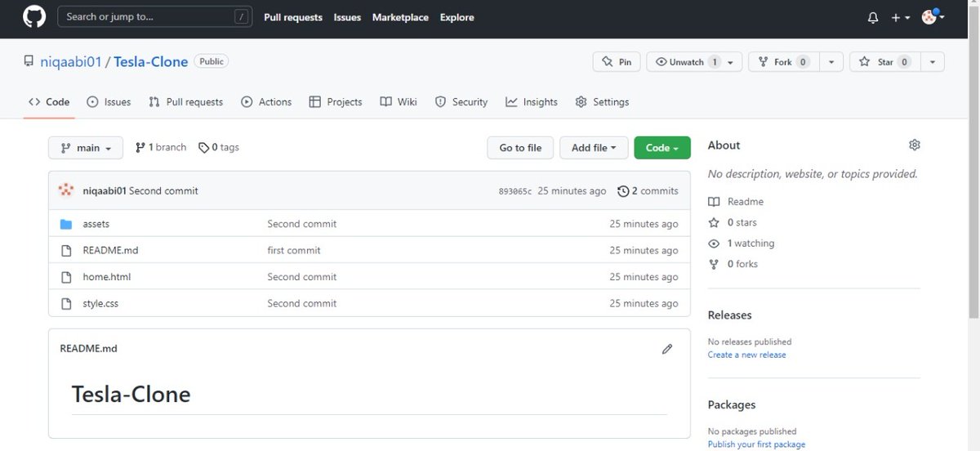Viewport: 980px width, 451px height.
Task: Switch to the Insights tab
Action: (x=532, y=102)
